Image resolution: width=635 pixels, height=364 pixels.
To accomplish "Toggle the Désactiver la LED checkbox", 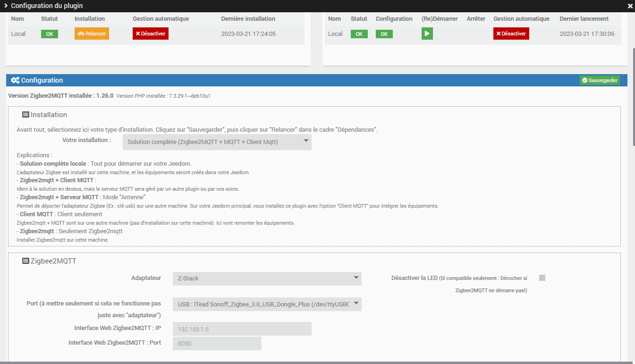I will tap(542, 278).
